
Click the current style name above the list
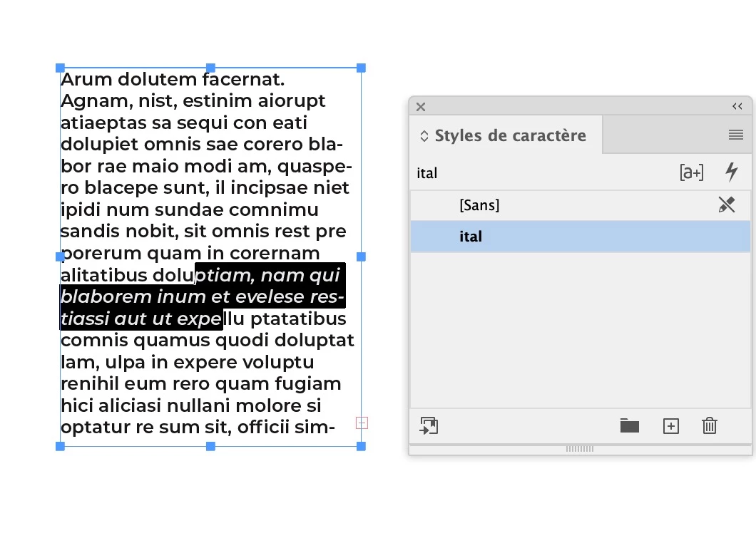[427, 173]
